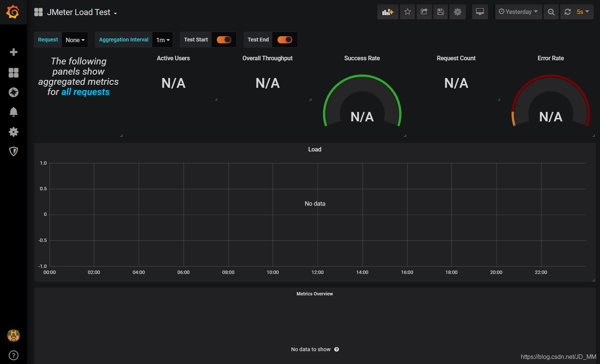
Task: Click the 'No data to show' text
Action: click(x=311, y=349)
